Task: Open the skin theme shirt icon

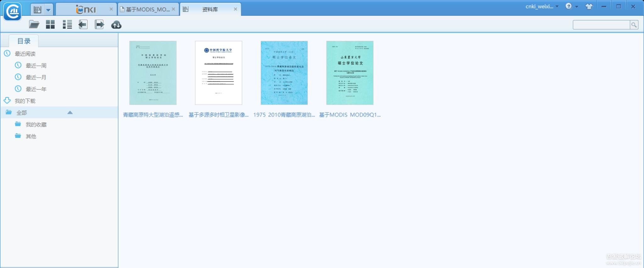Action: pos(589,7)
